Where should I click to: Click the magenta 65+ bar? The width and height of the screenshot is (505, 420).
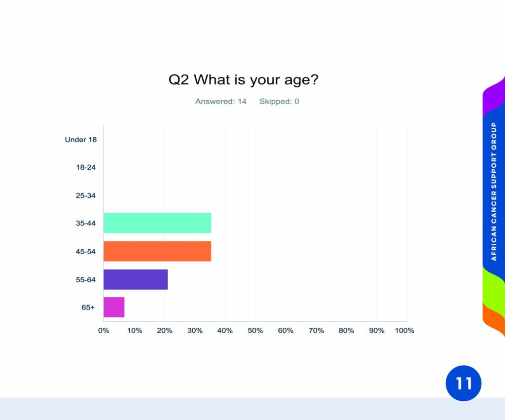click(x=114, y=307)
